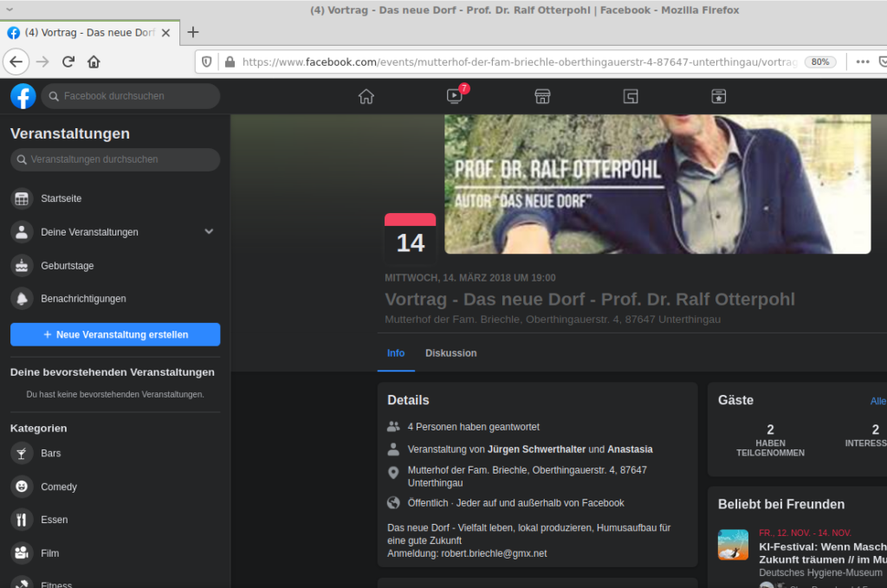Choose Bars category cocktail icon
The image size is (887, 588).
(22, 454)
